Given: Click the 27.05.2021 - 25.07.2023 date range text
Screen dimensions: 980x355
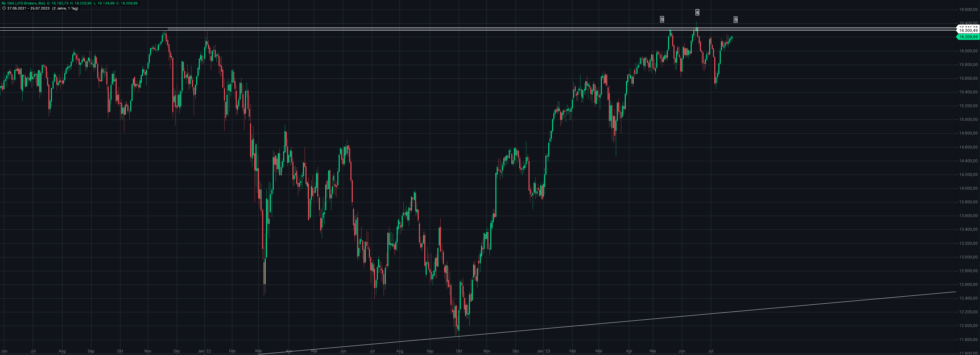Looking at the screenshot, I should [x=29, y=8].
